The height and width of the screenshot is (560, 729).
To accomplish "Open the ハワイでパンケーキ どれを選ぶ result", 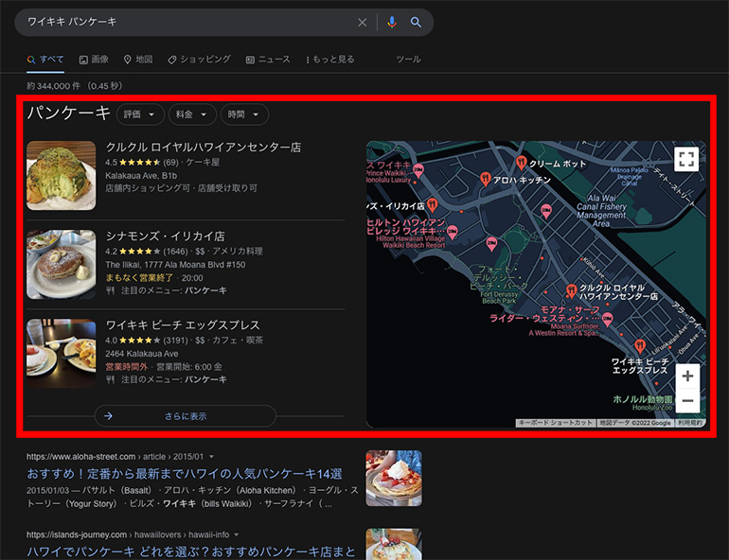I will [x=190, y=551].
